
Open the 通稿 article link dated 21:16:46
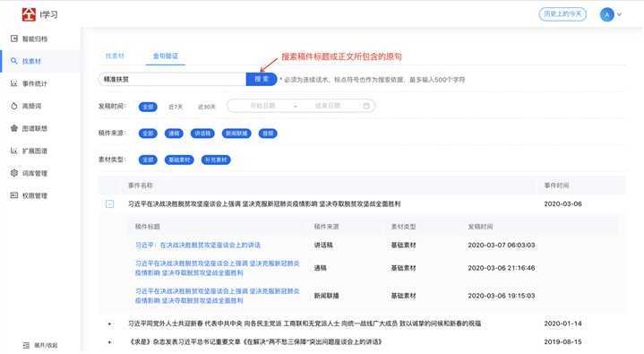click(x=218, y=268)
